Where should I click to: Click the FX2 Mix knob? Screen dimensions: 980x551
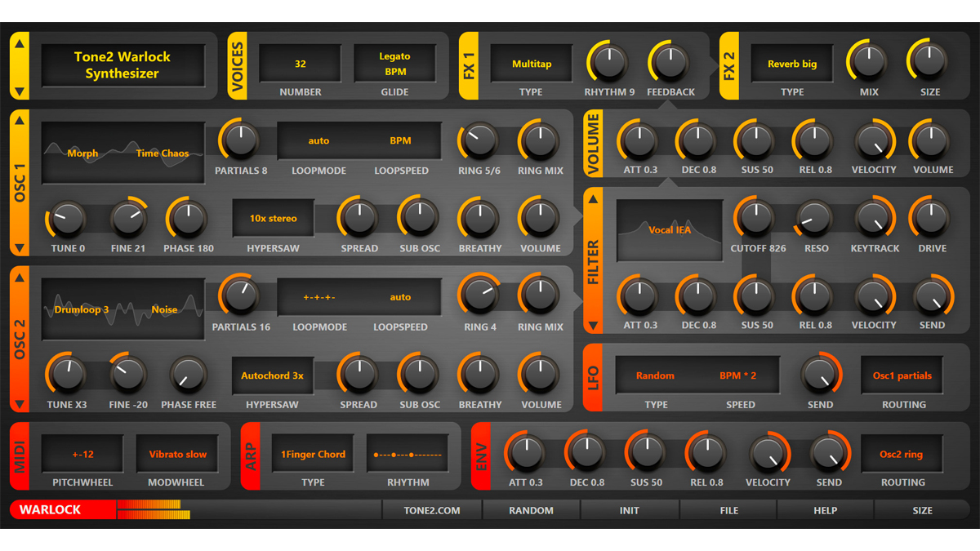(867, 61)
